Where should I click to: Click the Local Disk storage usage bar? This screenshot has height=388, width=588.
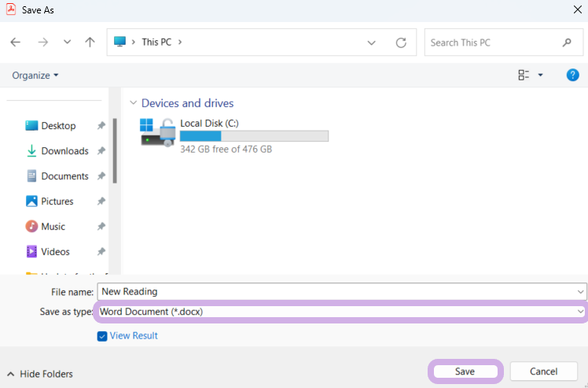(x=254, y=136)
